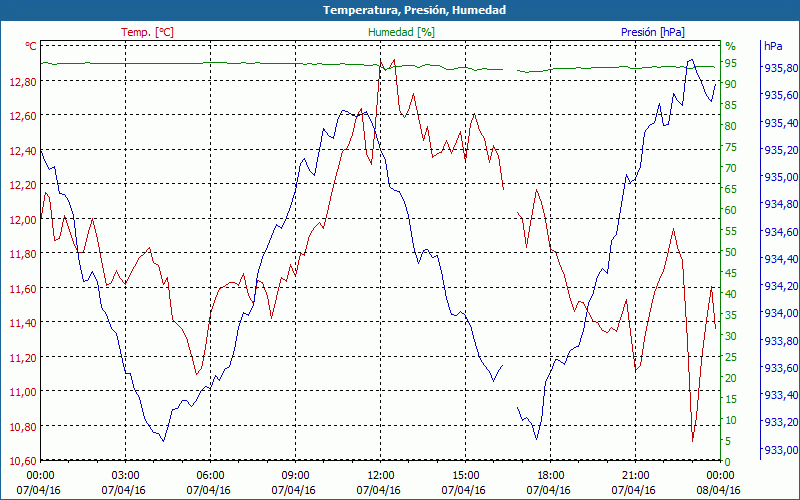Click temperature axis value '12,00'
The width and height of the screenshot is (800, 500).
coord(23,219)
